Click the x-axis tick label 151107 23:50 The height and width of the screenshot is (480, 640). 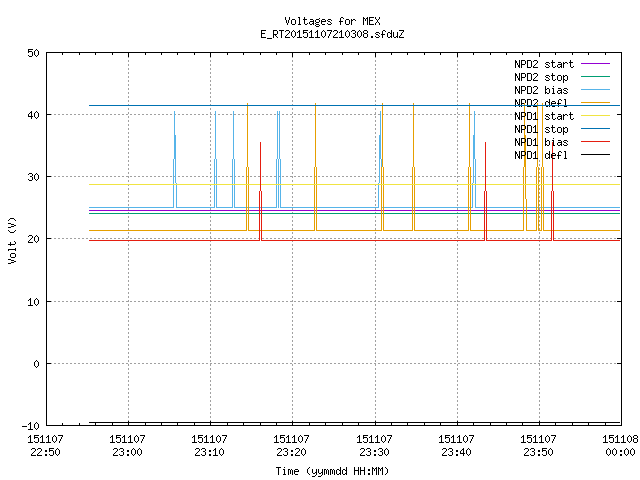pos(538,445)
